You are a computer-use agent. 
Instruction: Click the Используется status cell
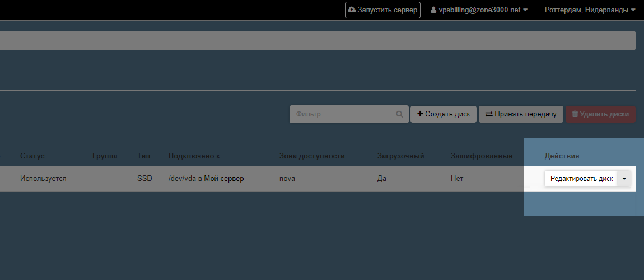pos(43,179)
